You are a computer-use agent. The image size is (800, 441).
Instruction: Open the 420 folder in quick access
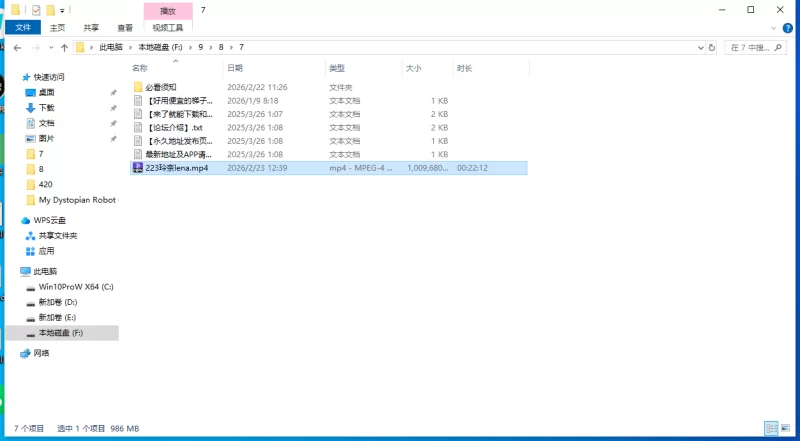click(x=45, y=184)
